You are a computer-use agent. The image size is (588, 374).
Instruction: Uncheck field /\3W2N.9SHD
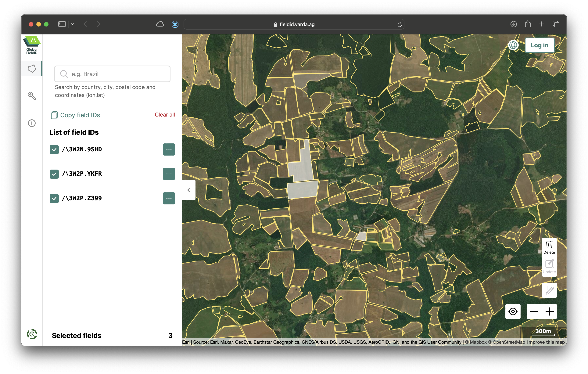(x=54, y=149)
